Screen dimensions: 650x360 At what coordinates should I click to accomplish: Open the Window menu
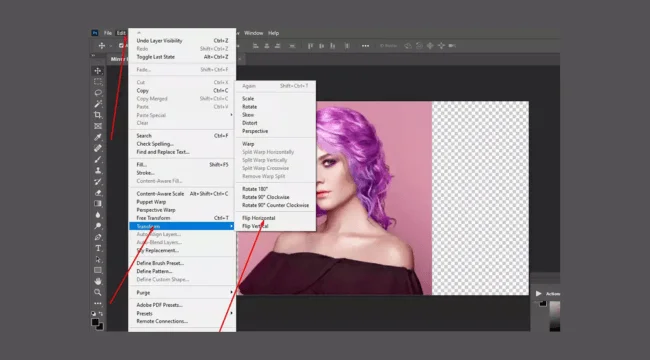click(254, 33)
